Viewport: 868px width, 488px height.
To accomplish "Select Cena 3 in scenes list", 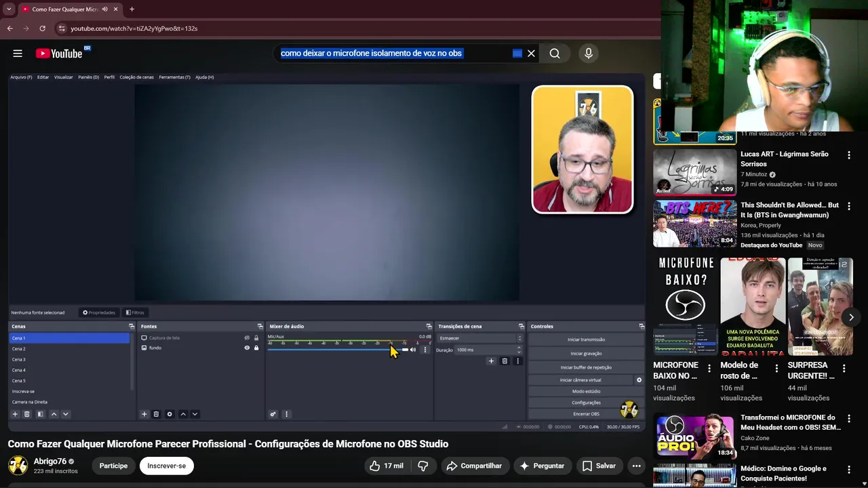I will pyautogui.click(x=69, y=359).
